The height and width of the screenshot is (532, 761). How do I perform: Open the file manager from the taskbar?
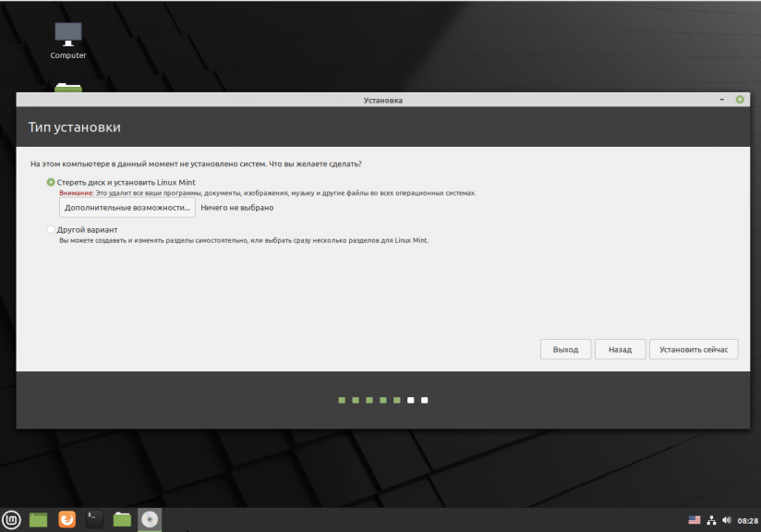tap(122, 520)
